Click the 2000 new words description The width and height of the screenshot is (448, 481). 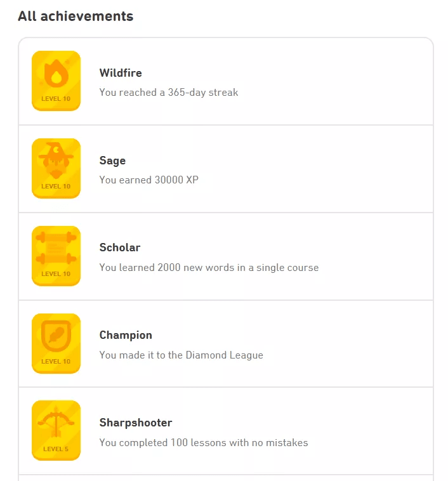point(209,268)
